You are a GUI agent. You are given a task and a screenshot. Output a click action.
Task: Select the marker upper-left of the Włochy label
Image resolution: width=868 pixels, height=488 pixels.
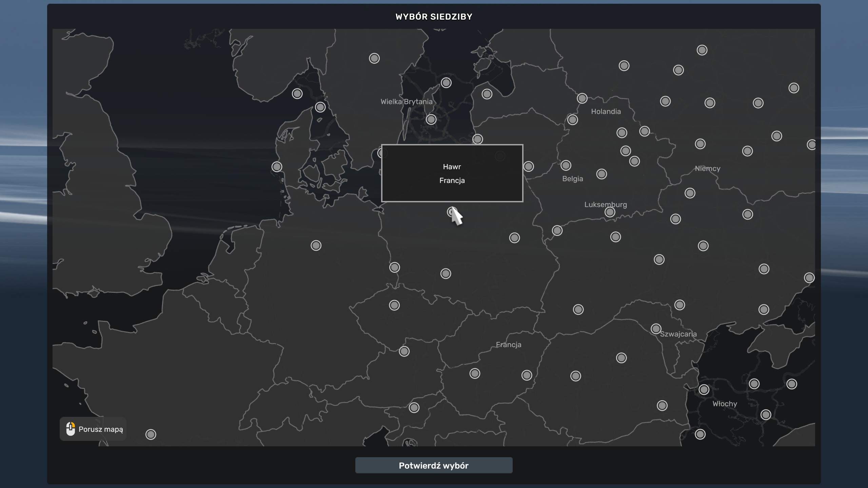pyautogui.click(x=704, y=390)
